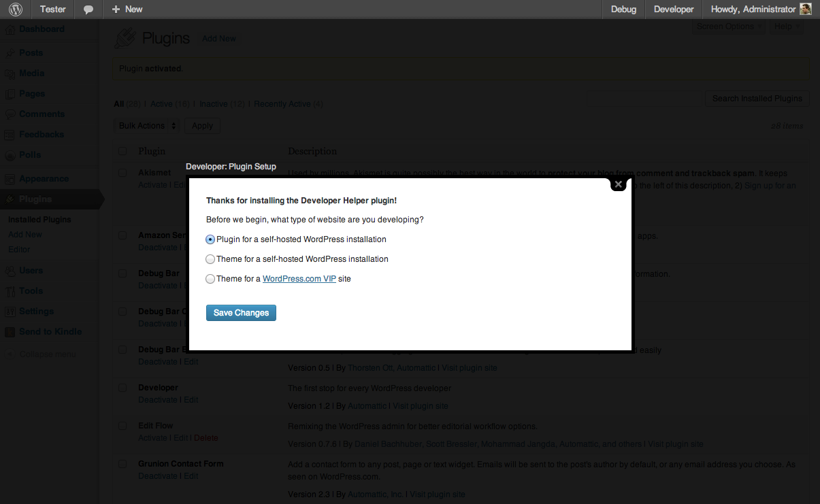Click the Administrator avatar in the top bar
Screen dimensions: 820x504
point(805,10)
